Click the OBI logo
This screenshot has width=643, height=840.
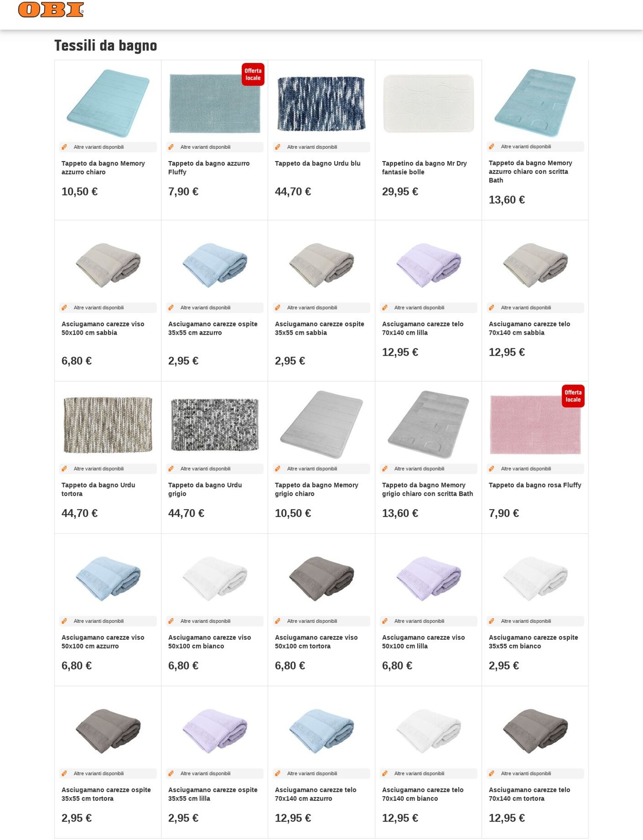coord(51,9)
